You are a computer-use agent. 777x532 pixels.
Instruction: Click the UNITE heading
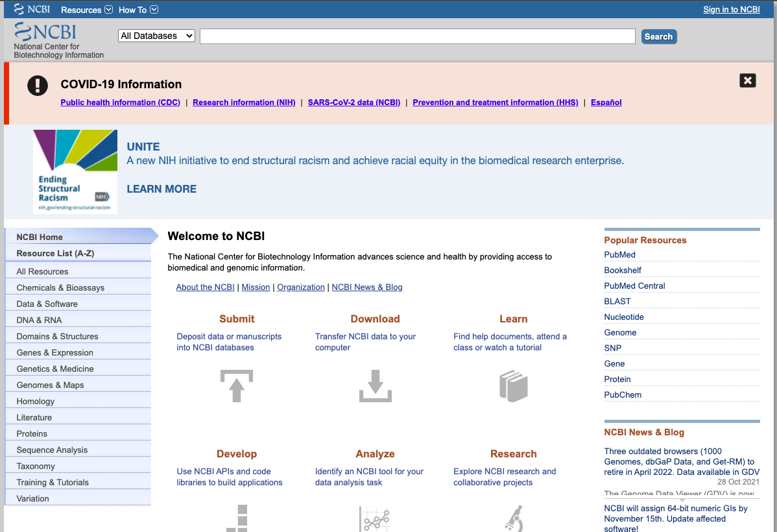[x=143, y=147]
